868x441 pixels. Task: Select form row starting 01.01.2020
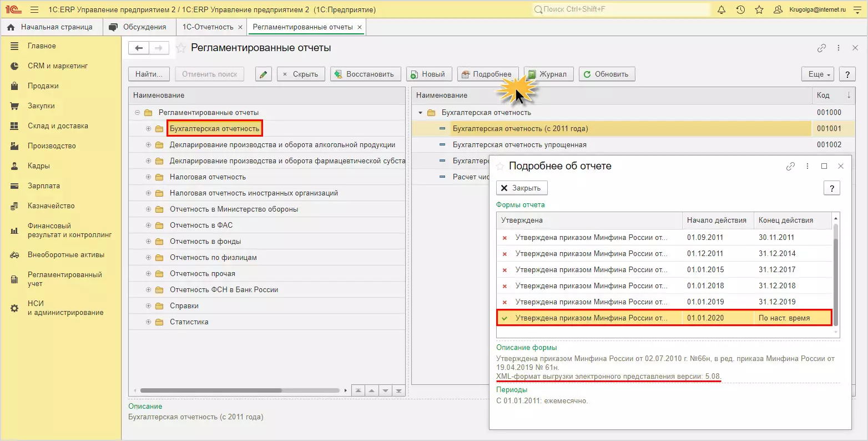point(664,318)
